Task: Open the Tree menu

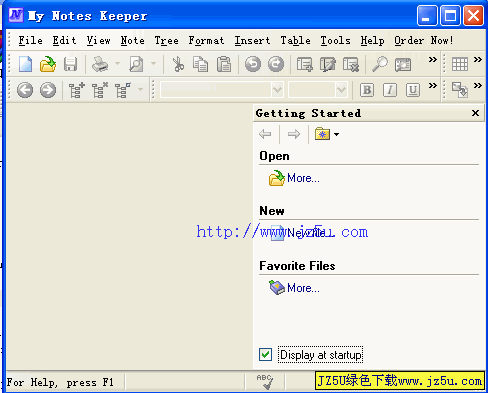Action: point(166,40)
